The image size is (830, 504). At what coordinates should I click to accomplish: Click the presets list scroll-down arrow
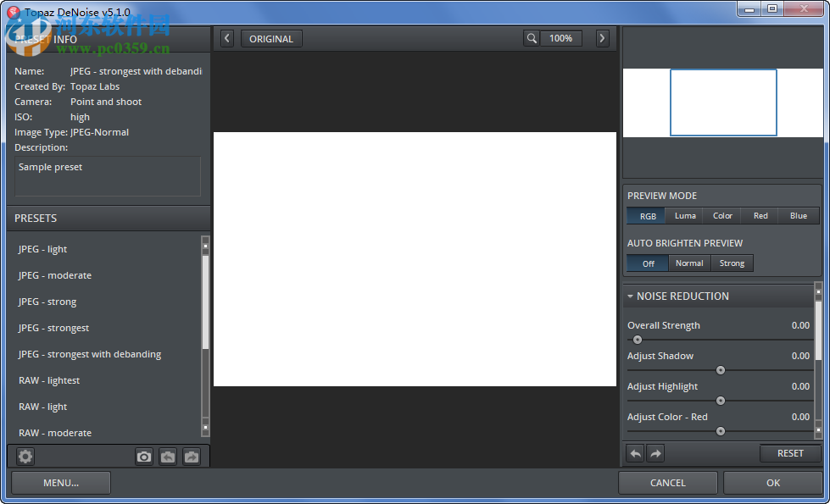coord(205,427)
